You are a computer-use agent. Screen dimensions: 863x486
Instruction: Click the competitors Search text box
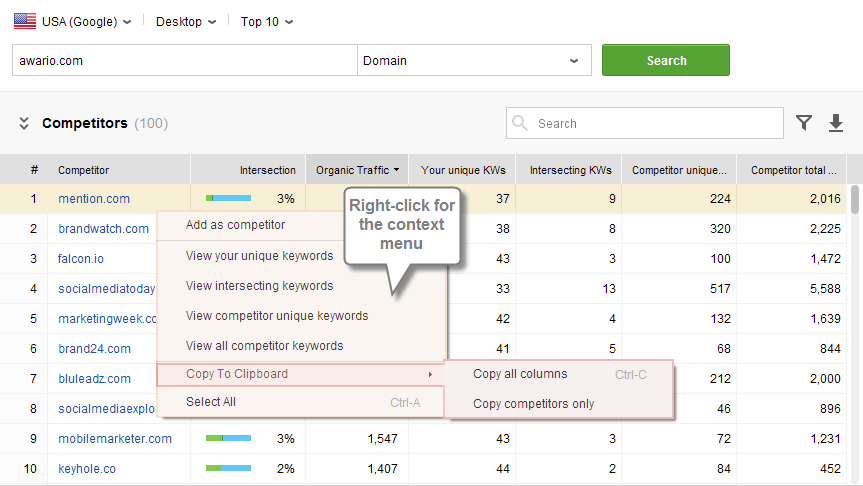point(644,123)
